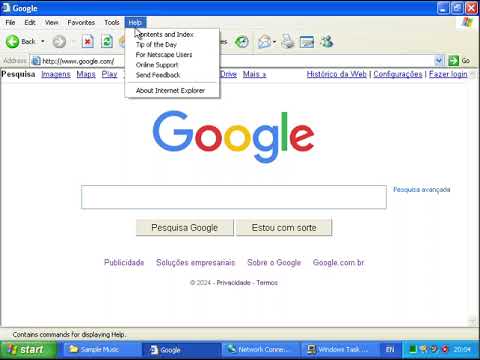
Task: Click the Messenger people icon in toolbar
Action: click(326, 42)
